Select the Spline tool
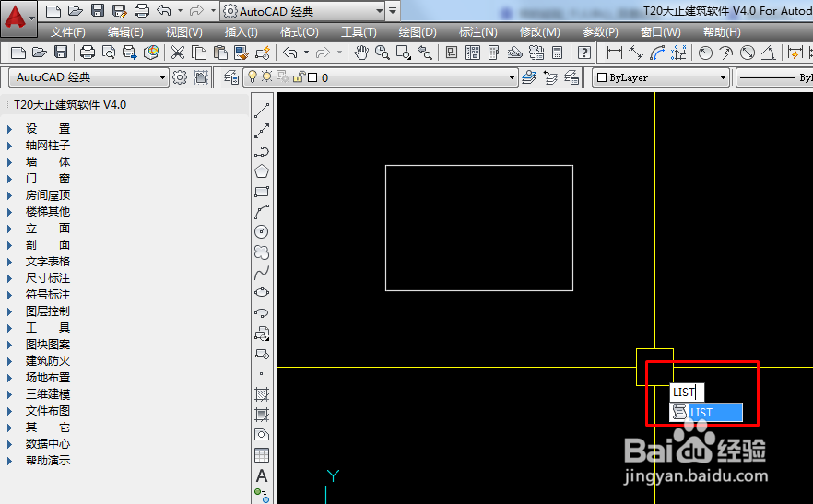813x504 pixels. [x=262, y=272]
